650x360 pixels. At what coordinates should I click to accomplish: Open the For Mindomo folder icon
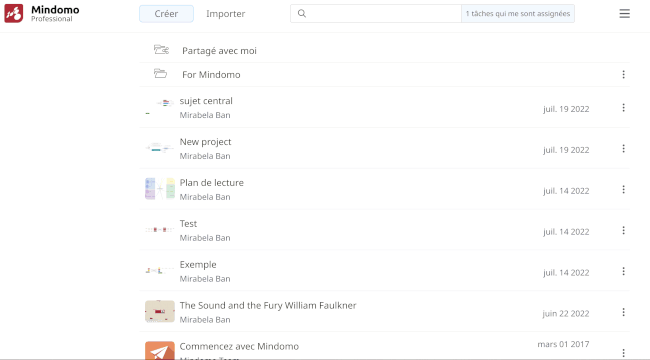pos(160,73)
